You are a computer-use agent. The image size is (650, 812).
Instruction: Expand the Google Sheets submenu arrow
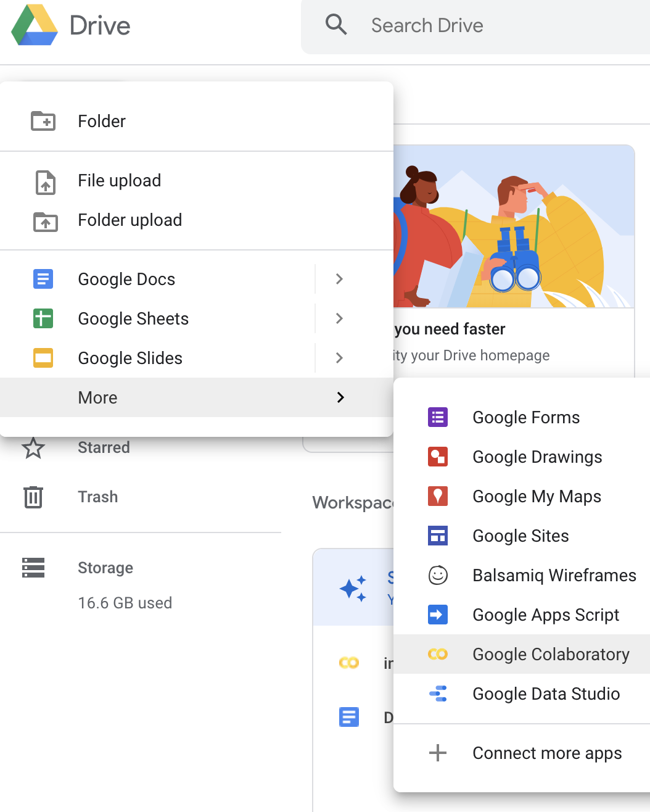tap(339, 318)
